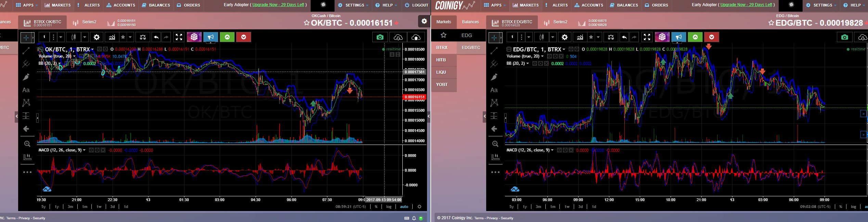The width and height of the screenshot is (868, 222).
Task: Click blue megaphone alert button in OK/BTC toolbar
Action: pyautogui.click(x=211, y=37)
